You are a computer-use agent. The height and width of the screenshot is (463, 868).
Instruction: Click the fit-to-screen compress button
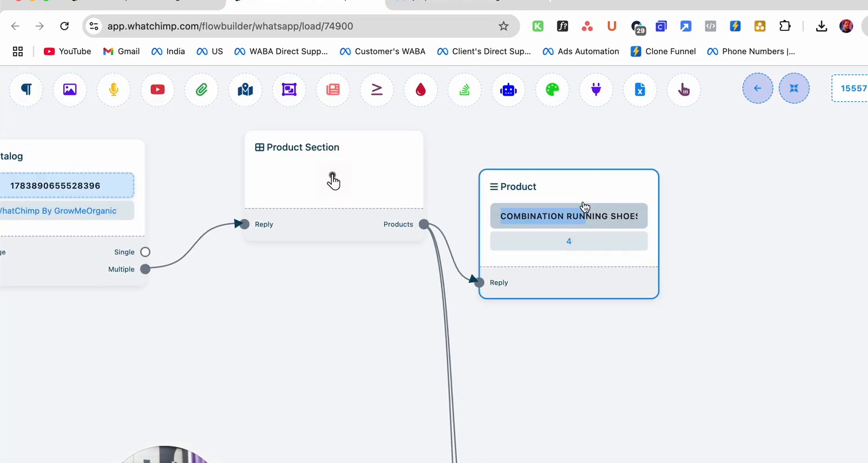point(794,88)
